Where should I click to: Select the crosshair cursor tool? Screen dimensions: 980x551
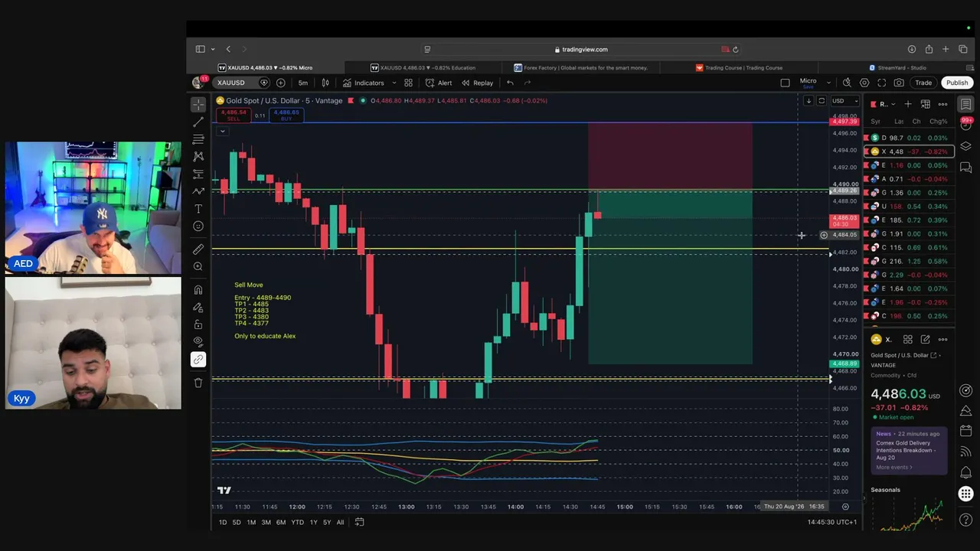[x=198, y=104]
